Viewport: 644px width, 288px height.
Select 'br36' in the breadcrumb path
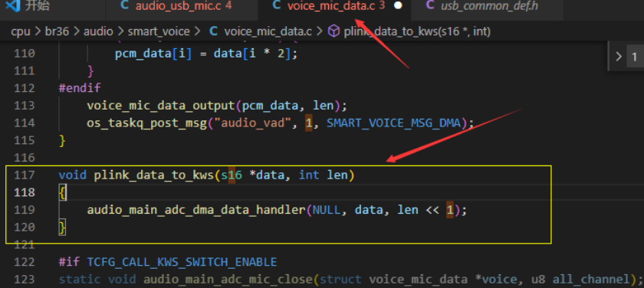[57, 31]
